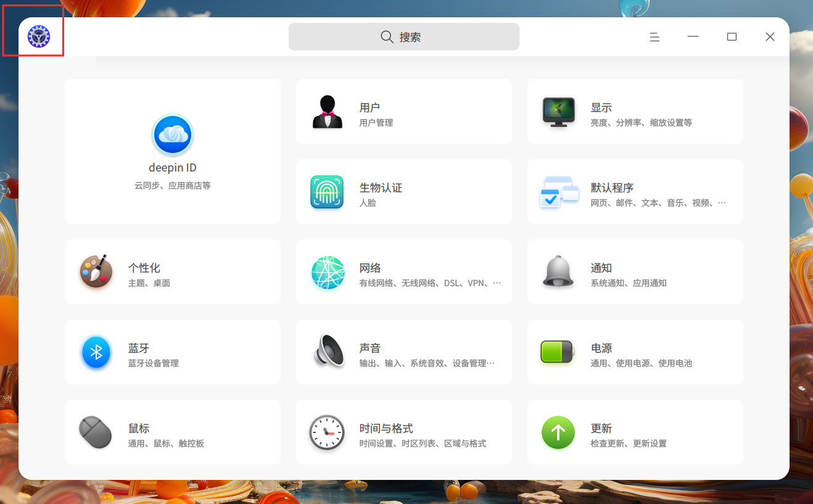Open the 显示 display settings

click(x=635, y=112)
